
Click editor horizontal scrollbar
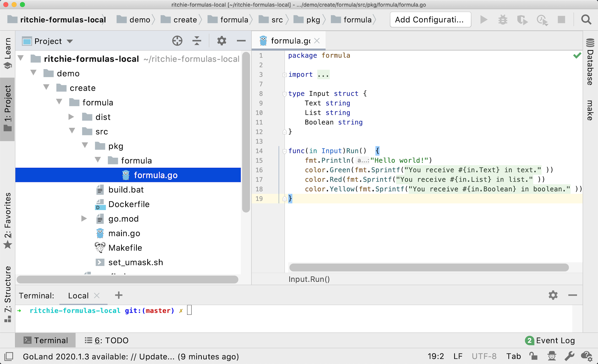point(429,267)
